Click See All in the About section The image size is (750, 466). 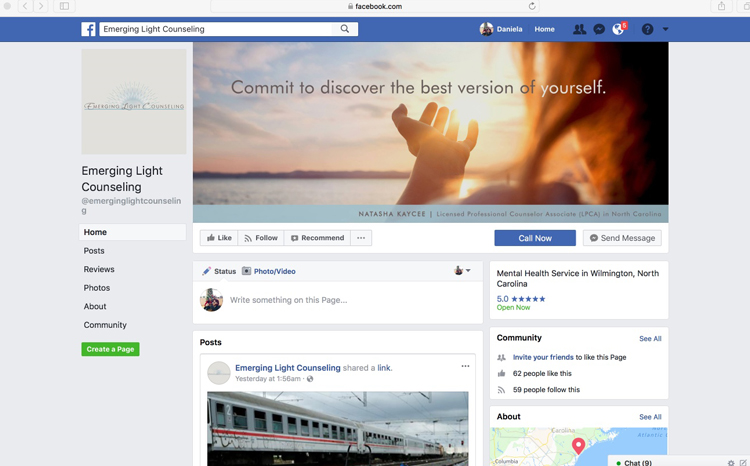[650, 417]
